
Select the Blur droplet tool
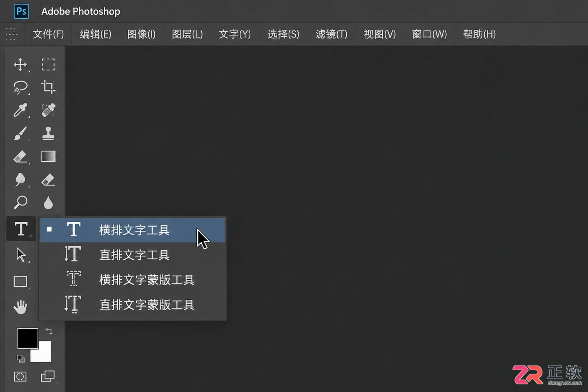coord(48,203)
